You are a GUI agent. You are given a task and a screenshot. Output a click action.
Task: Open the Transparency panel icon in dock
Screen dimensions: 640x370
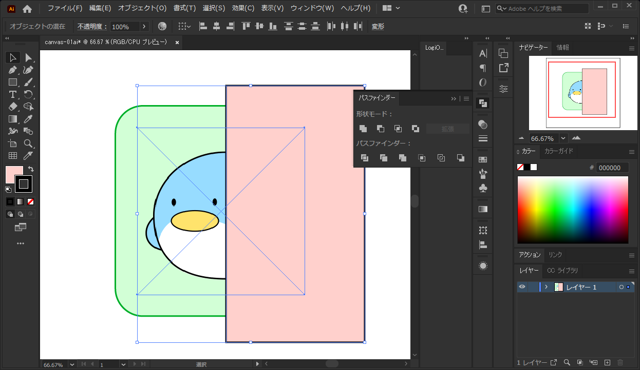coord(483,124)
